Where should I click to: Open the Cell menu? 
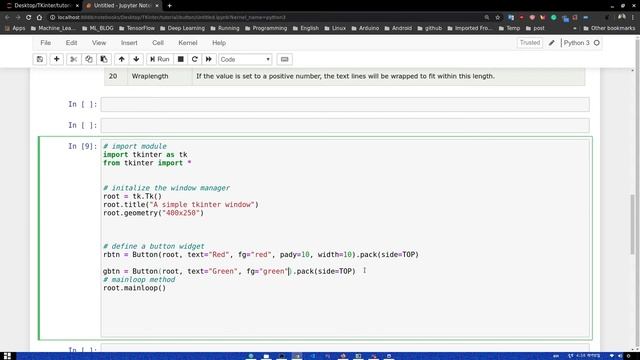tap(158, 43)
